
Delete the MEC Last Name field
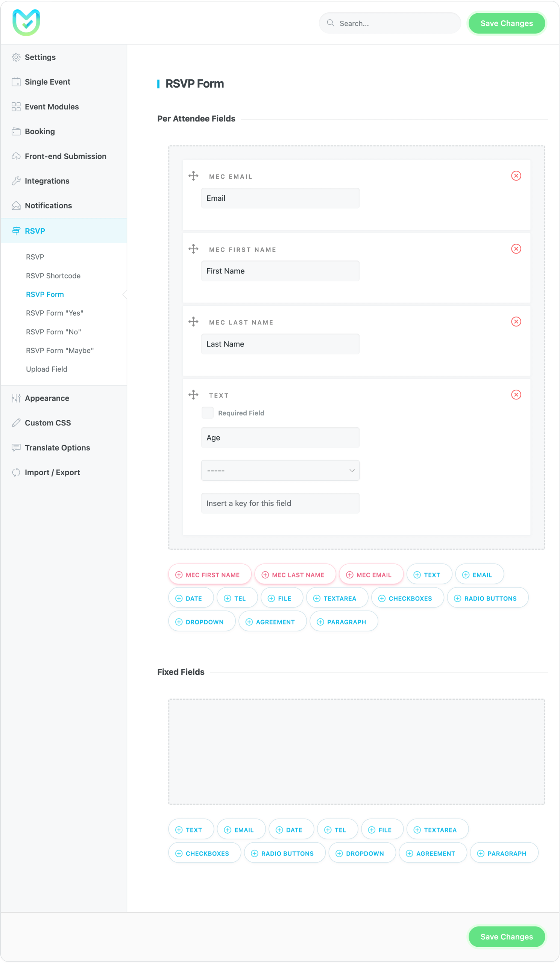point(516,322)
